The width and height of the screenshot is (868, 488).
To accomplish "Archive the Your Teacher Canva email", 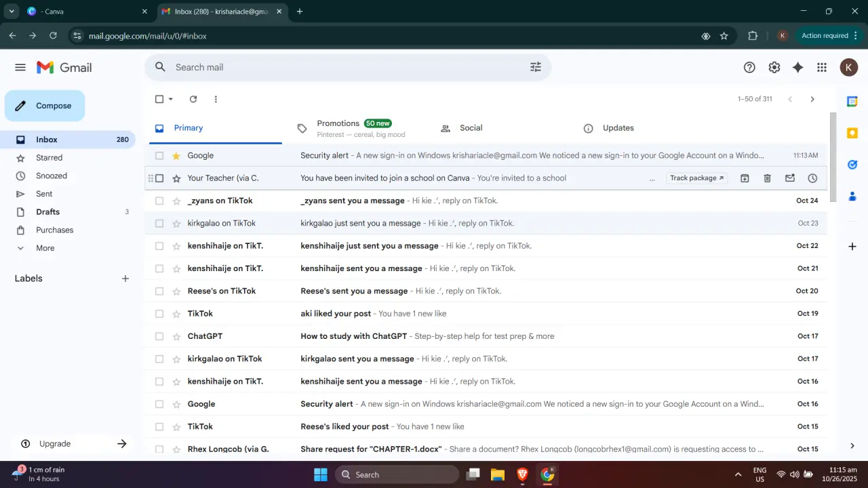I will click(x=745, y=178).
